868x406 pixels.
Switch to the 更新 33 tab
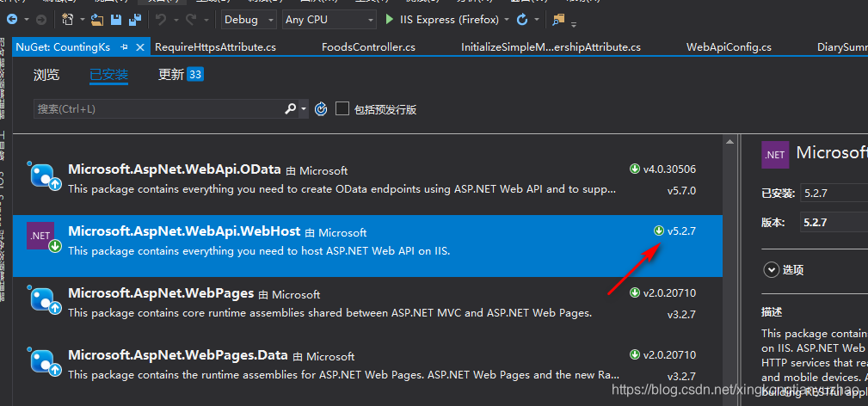(181, 74)
